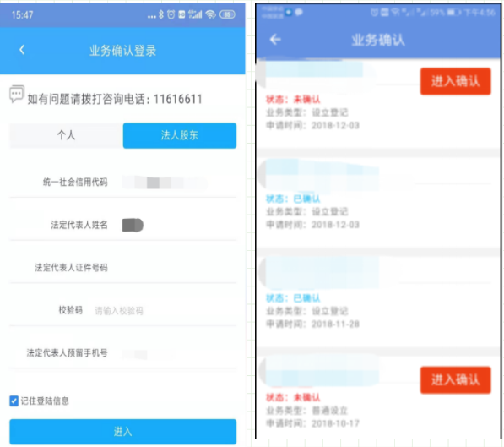This screenshot has height=447, width=504.
Task: Open the confirmed record dated 2018-11-28
Action: [378, 302]
